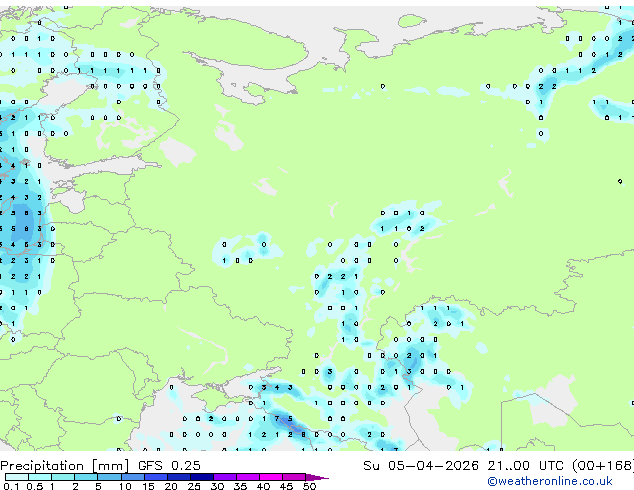Click the 0.1 mm palest legend swatch

tap(17, 477)
